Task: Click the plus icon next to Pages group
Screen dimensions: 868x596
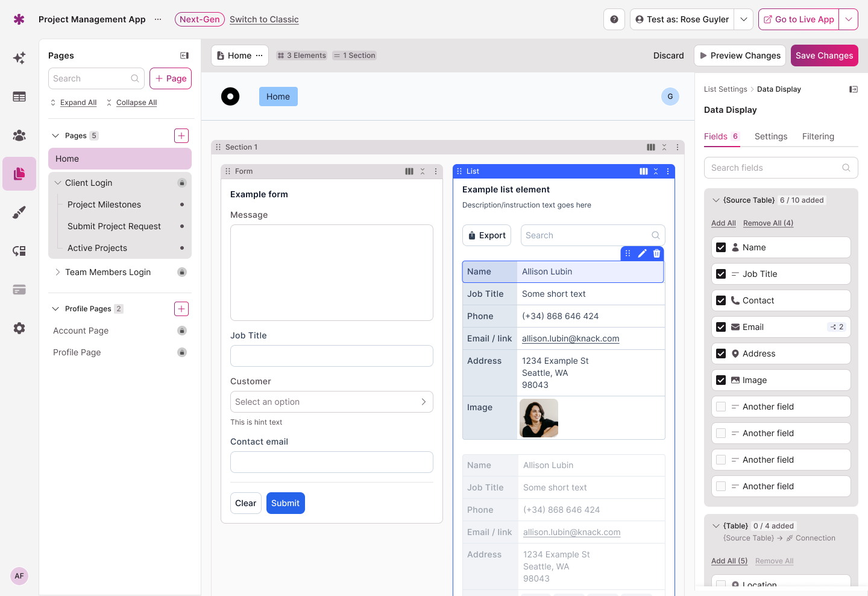Action: pyautogui.click(x=181, y=136)
